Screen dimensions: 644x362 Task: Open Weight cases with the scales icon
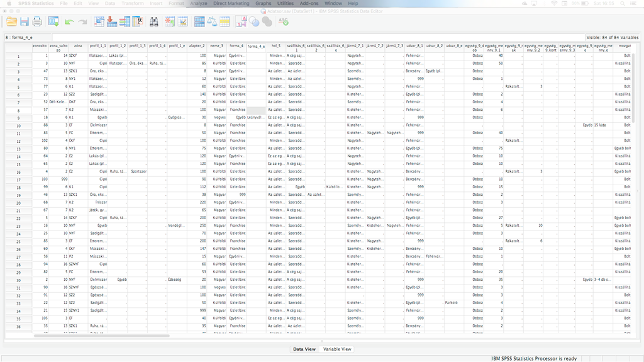pyautogui.click(x=212, y=22)
